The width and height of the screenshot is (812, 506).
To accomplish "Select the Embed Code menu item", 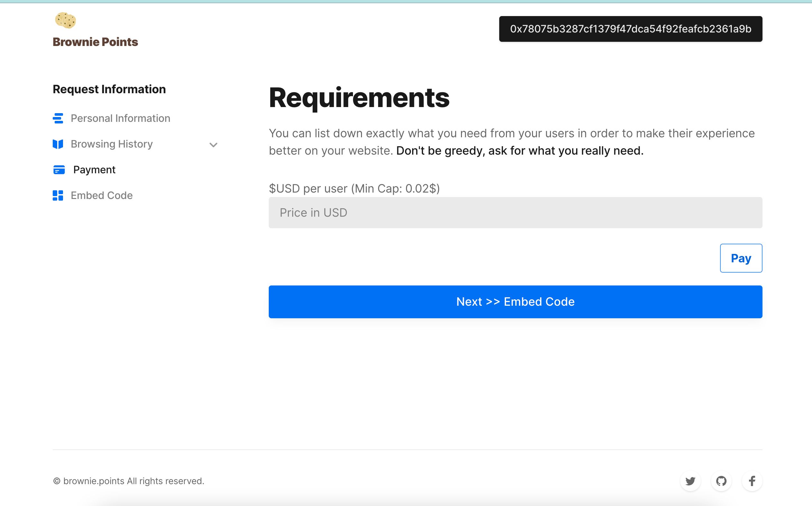I will [102, 195].
